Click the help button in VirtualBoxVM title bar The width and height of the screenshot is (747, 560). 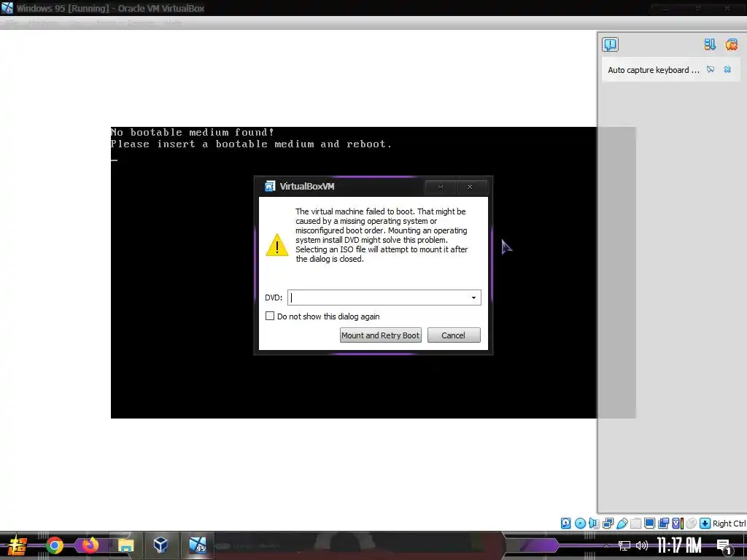click(440, 187)
